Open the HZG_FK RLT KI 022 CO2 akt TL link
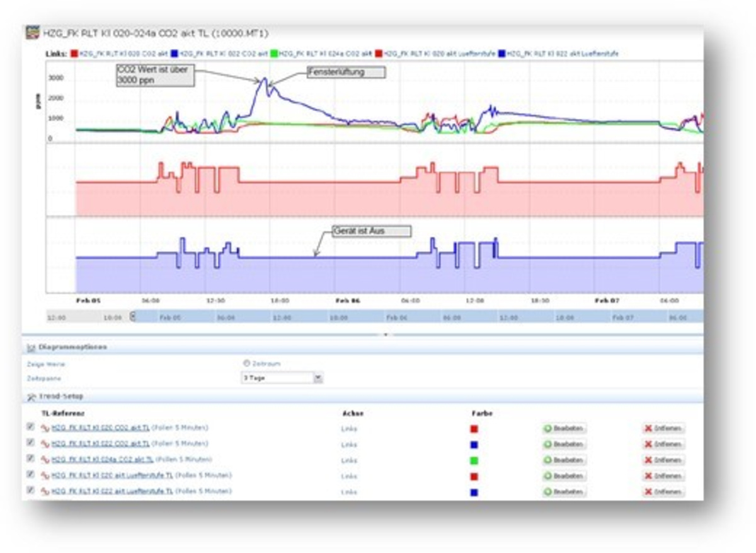The width and height of the screenshot is (756, 553). coord(100,444)
